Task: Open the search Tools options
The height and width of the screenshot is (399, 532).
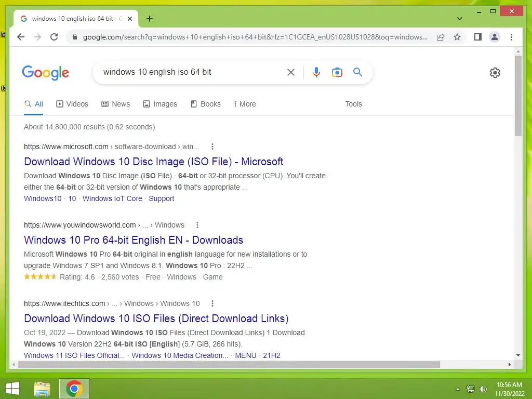Action: click(x=353, y=104)
